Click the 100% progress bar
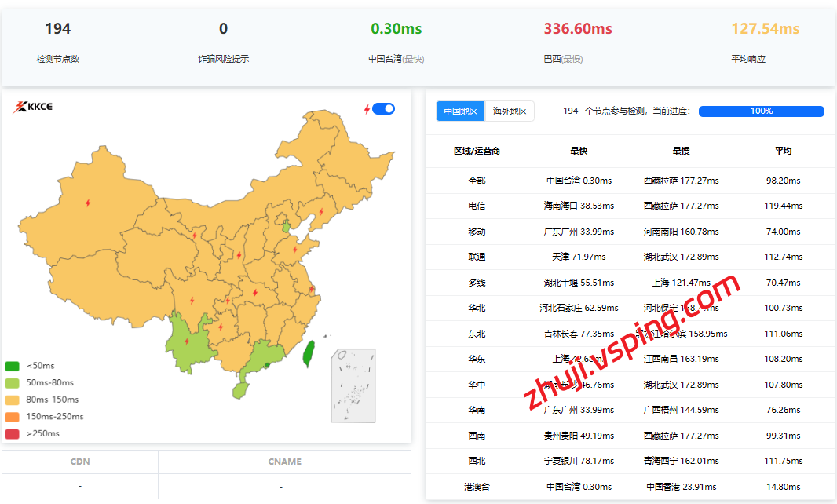The image size is (837, 504). tap(761, 111)
